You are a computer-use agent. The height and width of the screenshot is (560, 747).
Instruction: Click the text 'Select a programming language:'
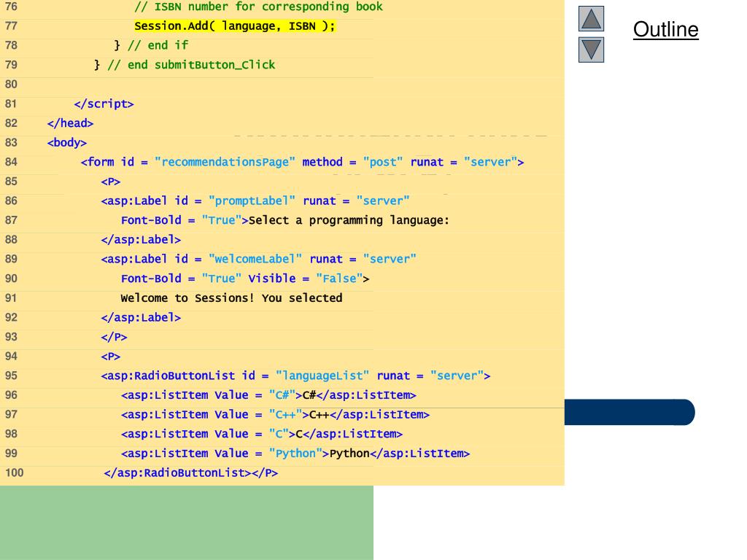pyautogui.click(x=349, y=220)
